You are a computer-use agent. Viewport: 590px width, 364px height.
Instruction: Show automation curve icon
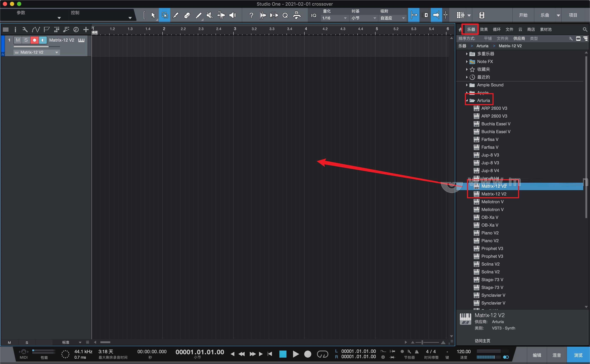tap(36, 29)
